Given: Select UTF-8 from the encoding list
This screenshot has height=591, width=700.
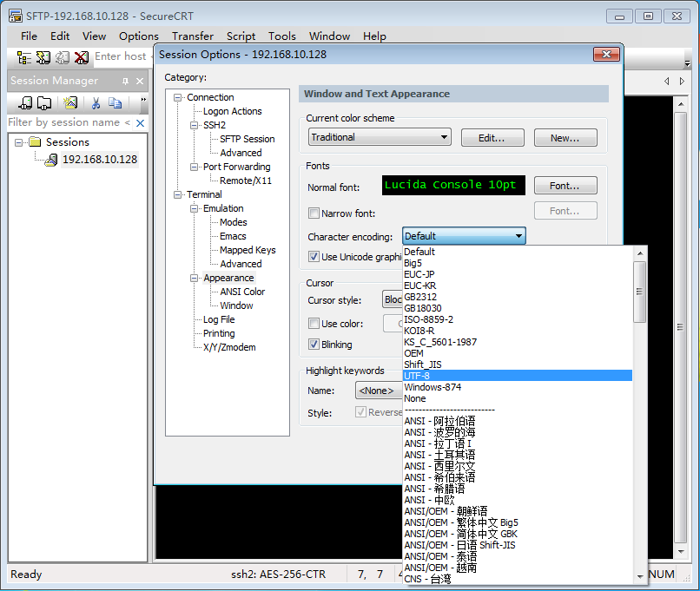Looking at the screenshot, I should [417, 376].
